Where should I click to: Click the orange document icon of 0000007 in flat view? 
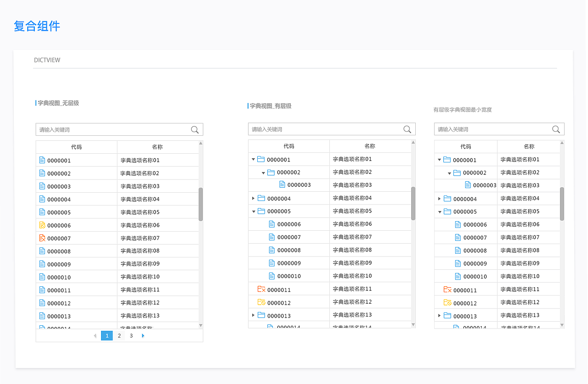pyautogui.click(x=42, y=238)
